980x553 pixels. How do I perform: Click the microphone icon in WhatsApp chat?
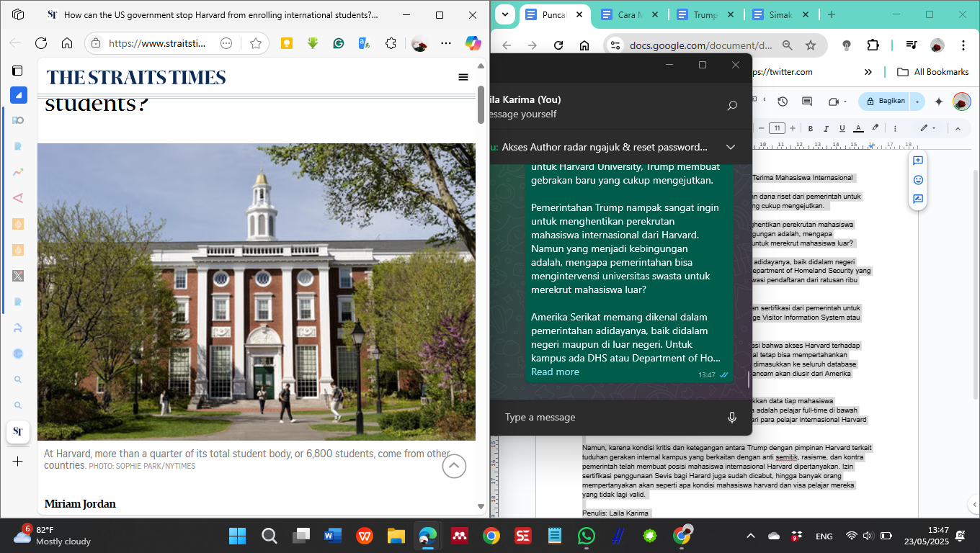tap(732, 418)
